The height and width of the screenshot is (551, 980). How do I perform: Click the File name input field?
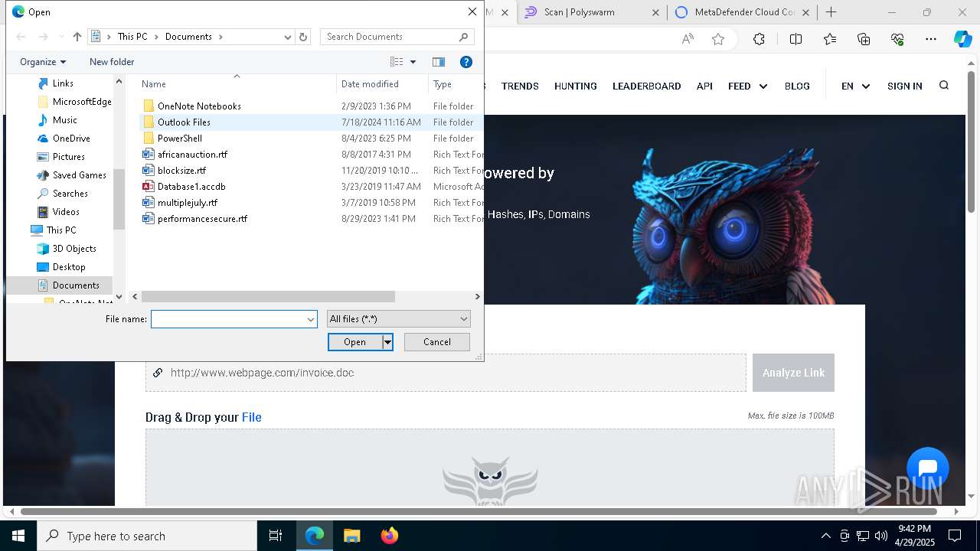[x=228, y=319]
